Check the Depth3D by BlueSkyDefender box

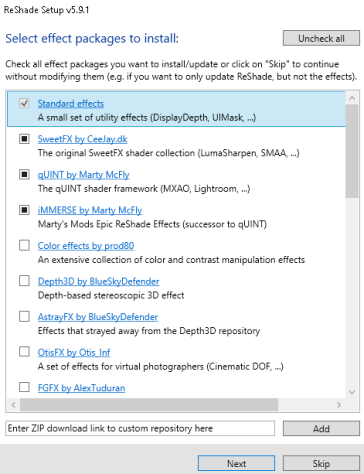(x=24, y=281)
